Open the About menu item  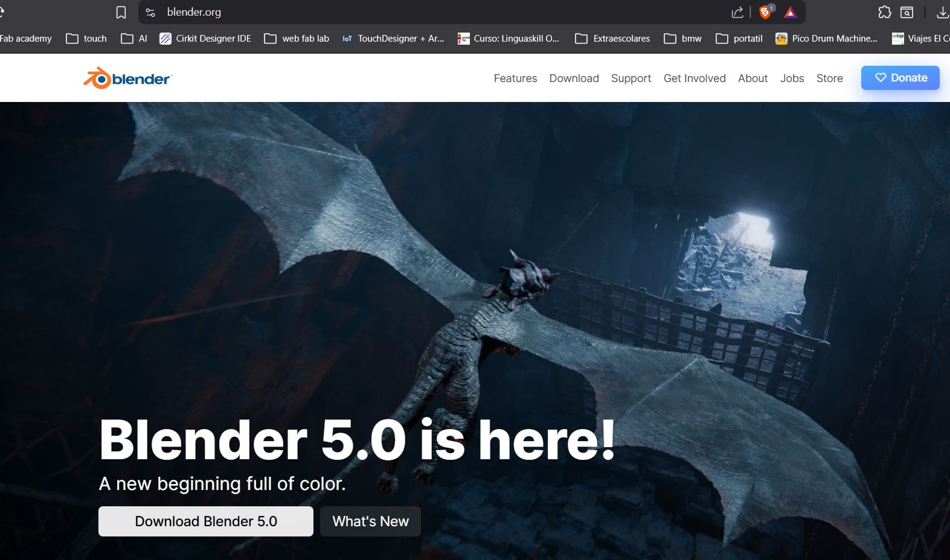(753, 78)
